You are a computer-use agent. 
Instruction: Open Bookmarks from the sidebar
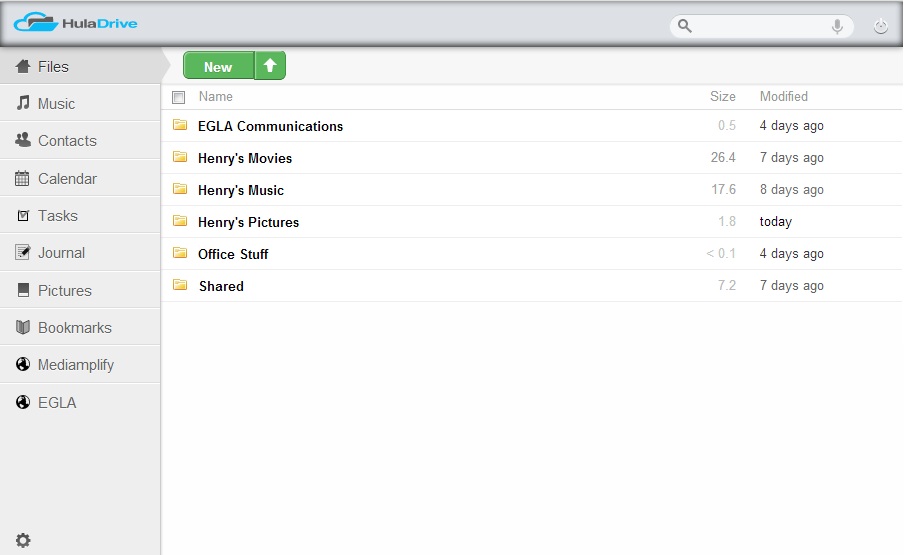pos(74,328)
